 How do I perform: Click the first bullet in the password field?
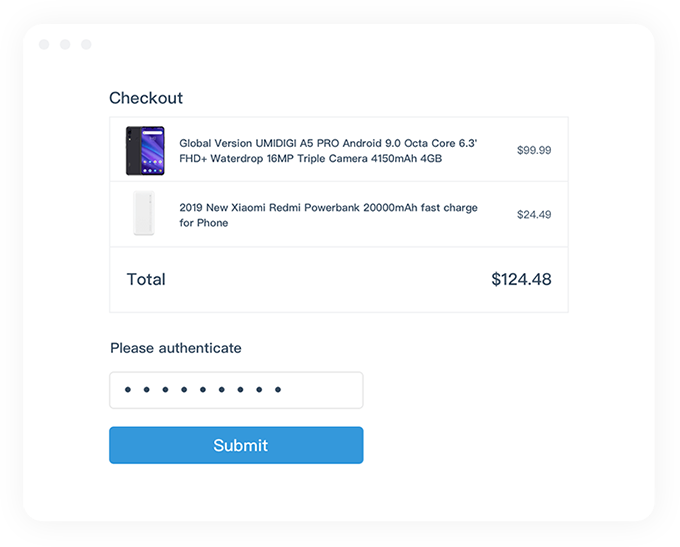pyautogui.click(x=126, y=390)
